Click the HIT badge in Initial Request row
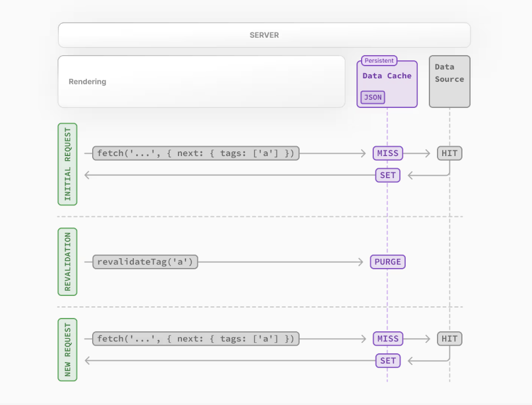 (449, 153)
